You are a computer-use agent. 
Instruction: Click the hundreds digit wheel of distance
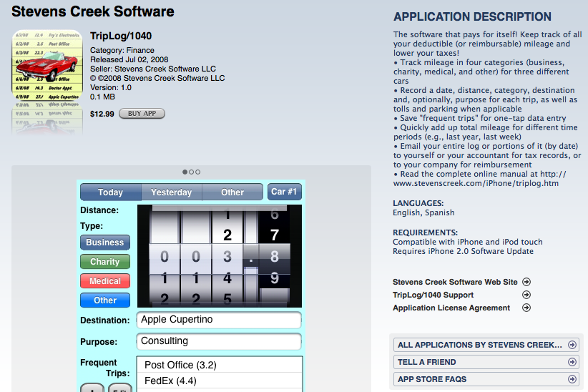coord(165,257)
